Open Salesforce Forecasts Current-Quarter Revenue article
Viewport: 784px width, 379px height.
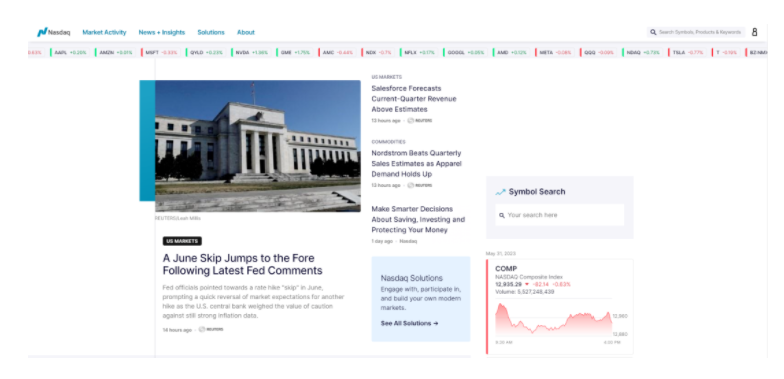(414, 99)
